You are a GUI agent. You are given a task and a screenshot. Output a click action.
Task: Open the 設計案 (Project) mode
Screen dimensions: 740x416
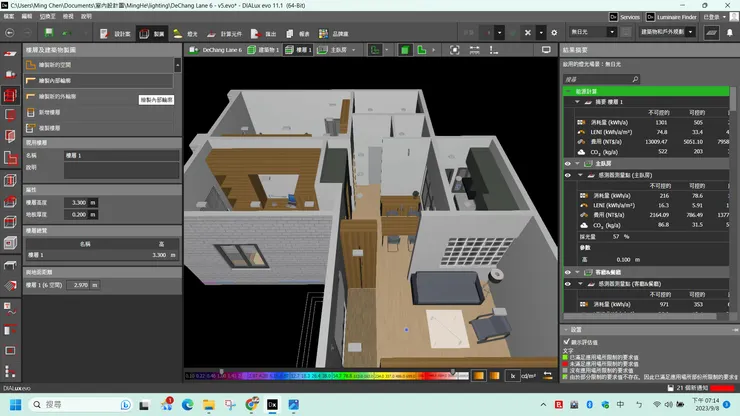[116, 33]
